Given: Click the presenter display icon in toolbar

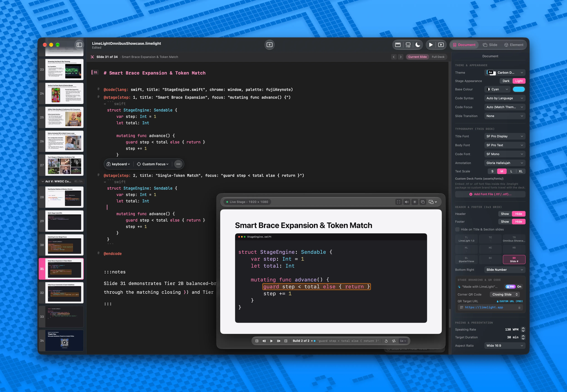Looking at the screenshot, I should (408, 45).
